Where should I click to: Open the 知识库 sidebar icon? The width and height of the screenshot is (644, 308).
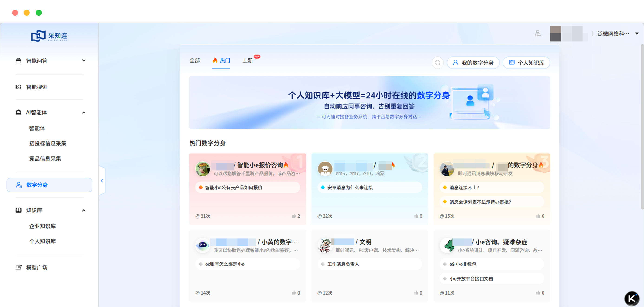(x=19, y=210)
